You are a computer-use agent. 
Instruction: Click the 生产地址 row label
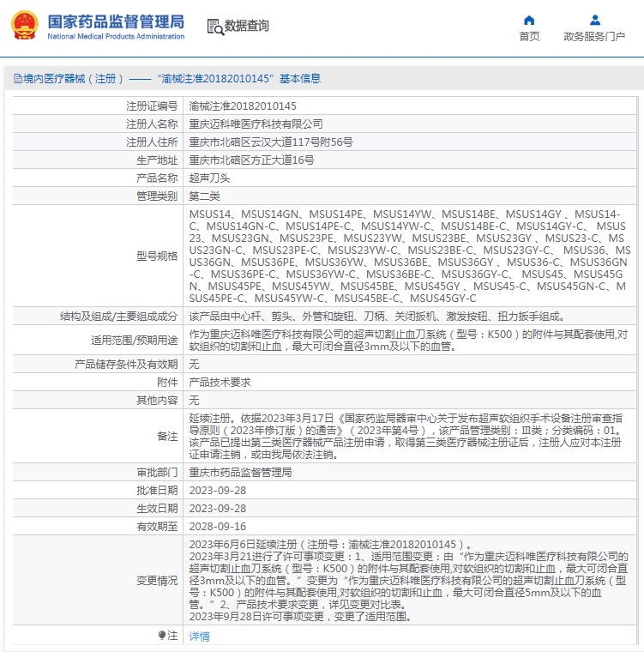(157, 160)
